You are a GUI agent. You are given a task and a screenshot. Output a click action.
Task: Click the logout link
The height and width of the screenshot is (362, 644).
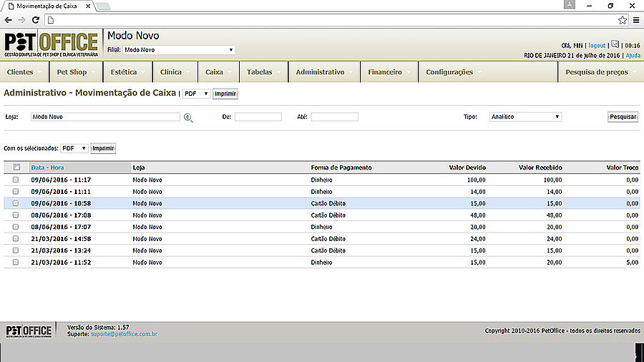pyautogui.click(x=596, y=45)
